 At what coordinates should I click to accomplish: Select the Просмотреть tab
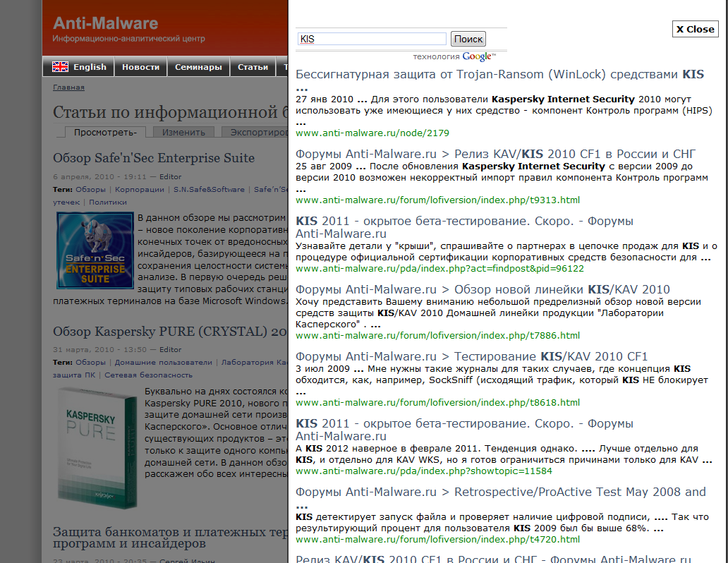105,133
